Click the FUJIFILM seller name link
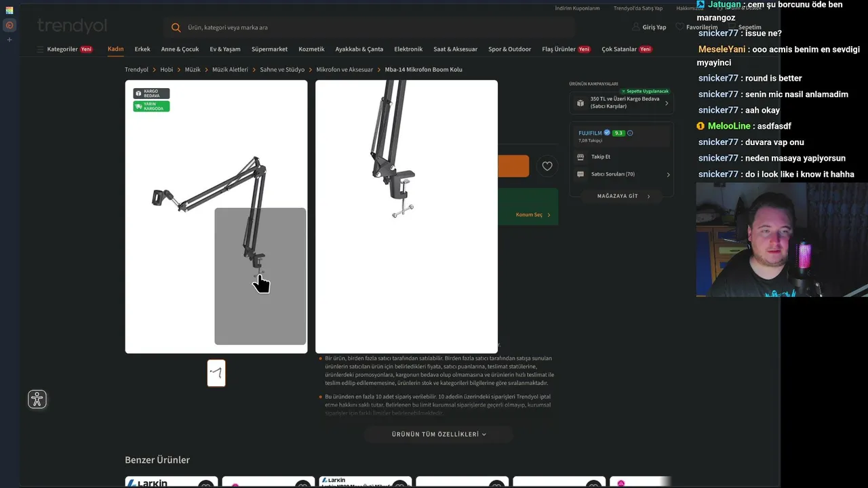This screenshot has height=488, width=868. click(x=590, y=133)
